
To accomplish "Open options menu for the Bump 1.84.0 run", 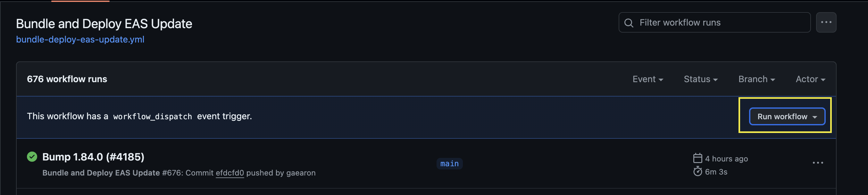I will (818, 163).
